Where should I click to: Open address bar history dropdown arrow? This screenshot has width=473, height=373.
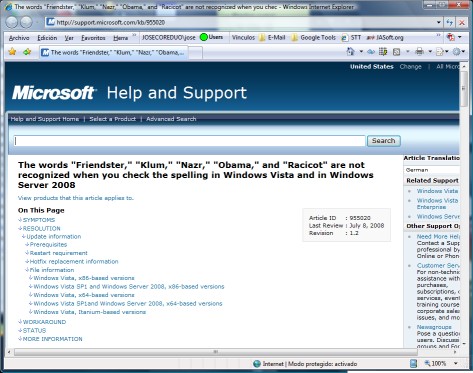(439, 23)
